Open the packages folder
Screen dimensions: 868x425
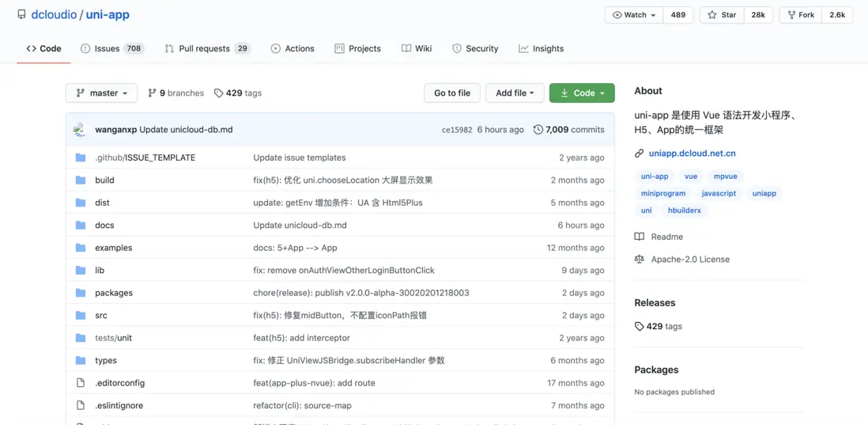114,293
